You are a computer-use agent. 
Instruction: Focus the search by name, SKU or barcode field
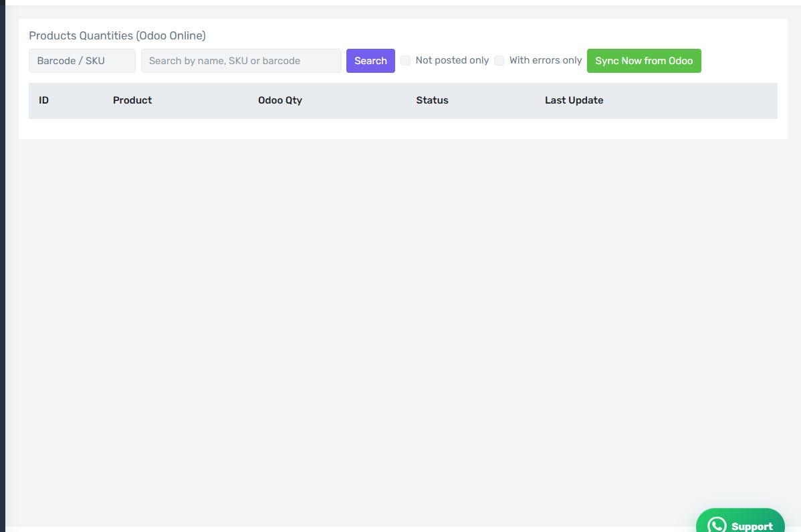[241, 61]
